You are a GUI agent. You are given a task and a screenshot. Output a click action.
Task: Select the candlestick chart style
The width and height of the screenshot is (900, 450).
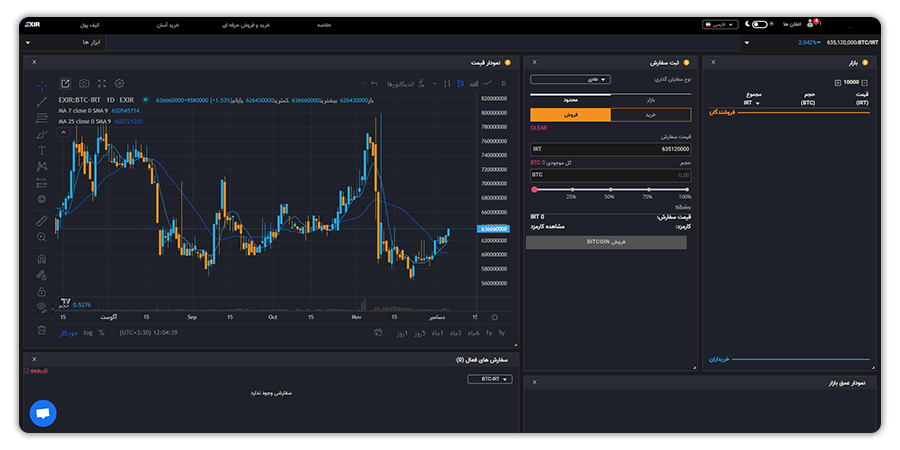point(460,84)
